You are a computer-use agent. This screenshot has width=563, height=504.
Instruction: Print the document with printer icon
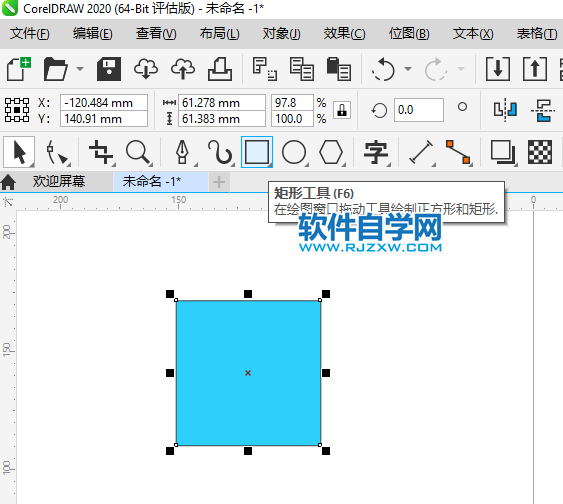[220, 69]
